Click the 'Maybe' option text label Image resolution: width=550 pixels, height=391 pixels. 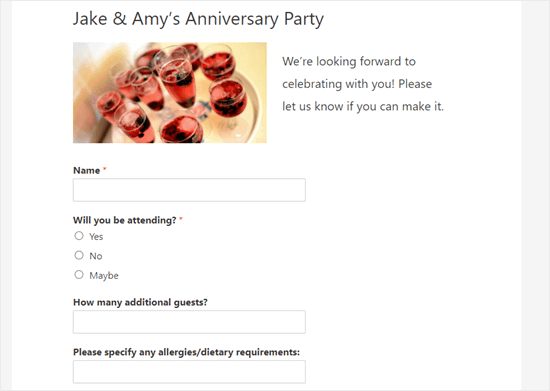(x=104, y=276)
